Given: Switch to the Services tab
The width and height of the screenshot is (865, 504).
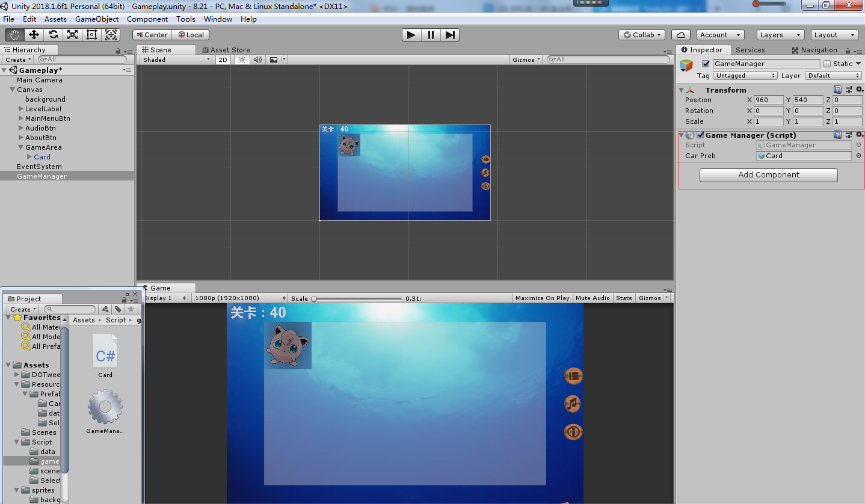Looking at the screenshot, I should (750, 50).
